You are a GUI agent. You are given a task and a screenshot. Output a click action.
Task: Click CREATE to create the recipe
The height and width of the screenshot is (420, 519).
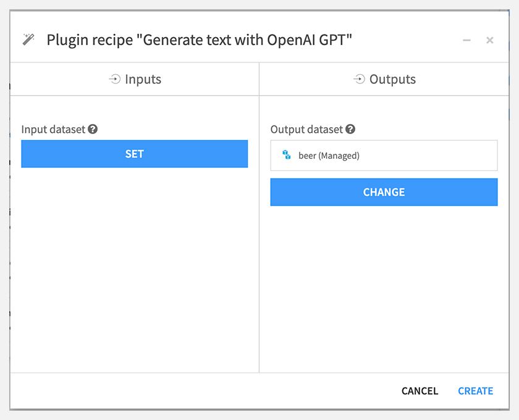476,391
